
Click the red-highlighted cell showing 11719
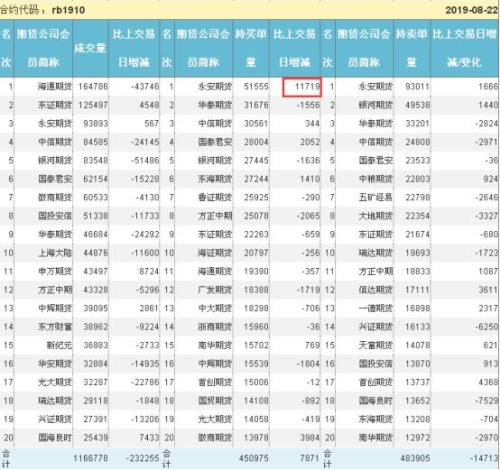click(x=302, y=87)
